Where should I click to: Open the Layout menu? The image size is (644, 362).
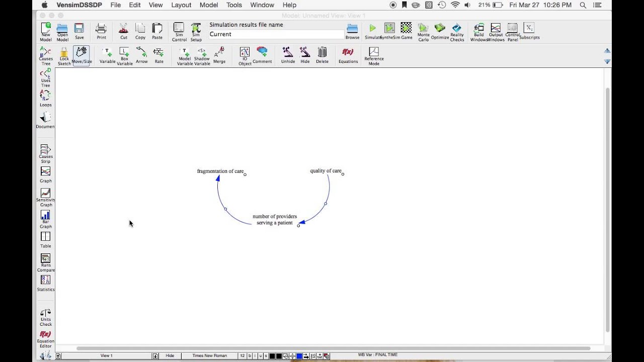pos(181,5)
